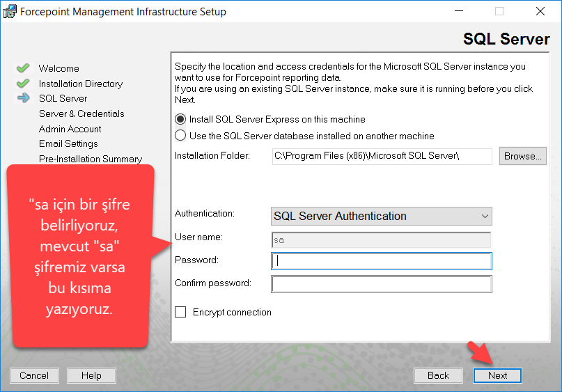
Task: Select the Installation Directory step label
Action: coord(81,84)
